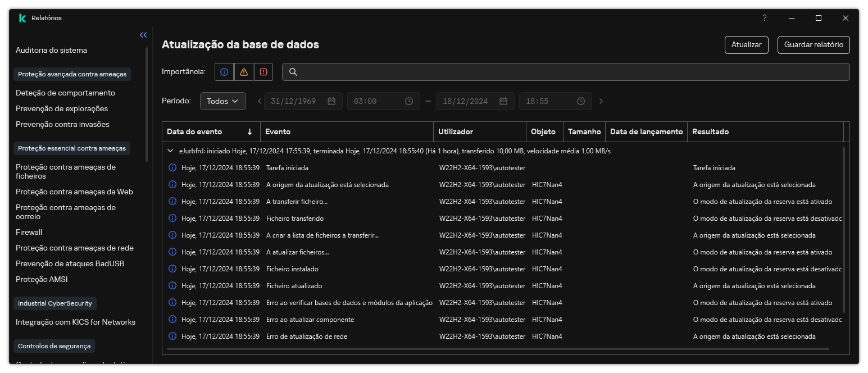Open help via the question mark icon
The height and width of the screenshot is (373, 868).
[764, 17]
